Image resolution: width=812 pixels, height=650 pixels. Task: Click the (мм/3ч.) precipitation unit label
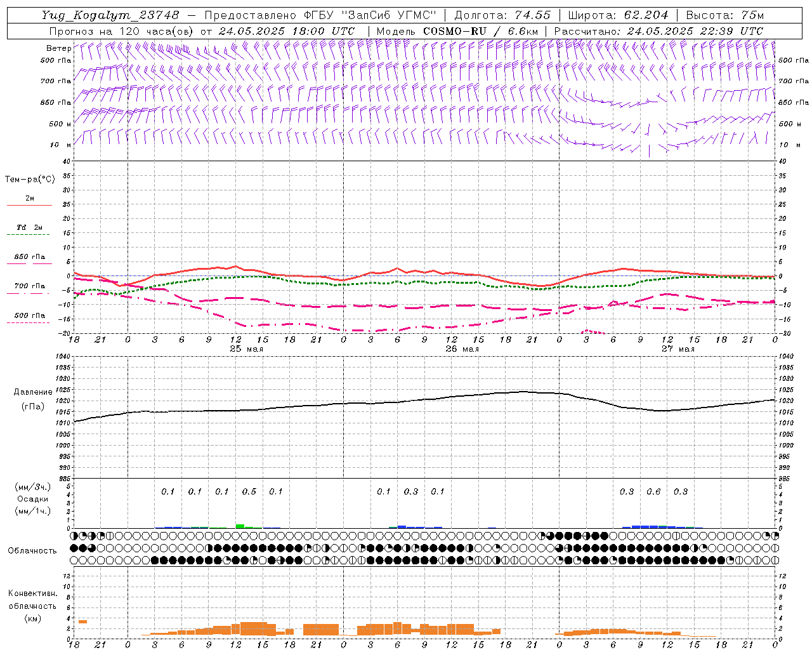(33, 487)
